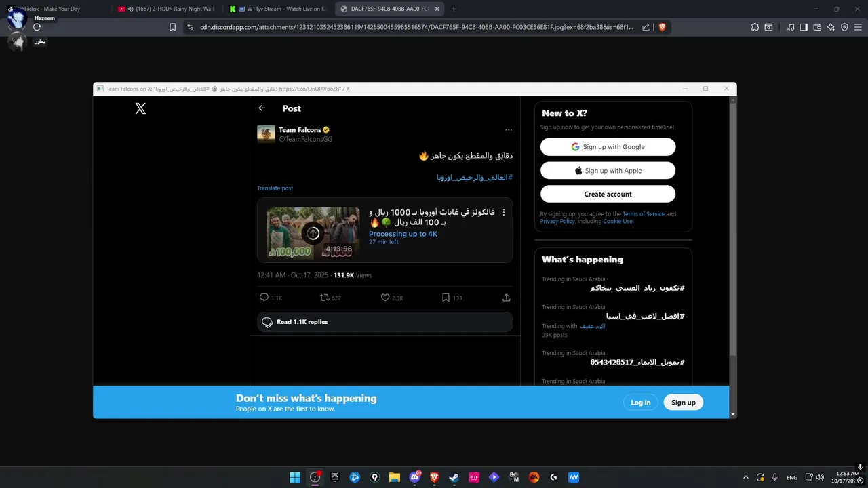Click the Log in button on blue banner

point(640,402)
